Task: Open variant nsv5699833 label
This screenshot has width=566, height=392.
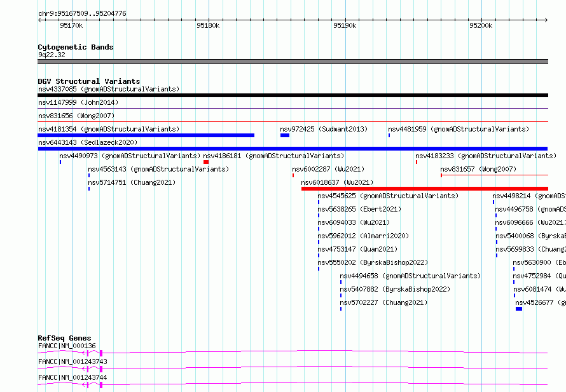Action: click(531, 249)
